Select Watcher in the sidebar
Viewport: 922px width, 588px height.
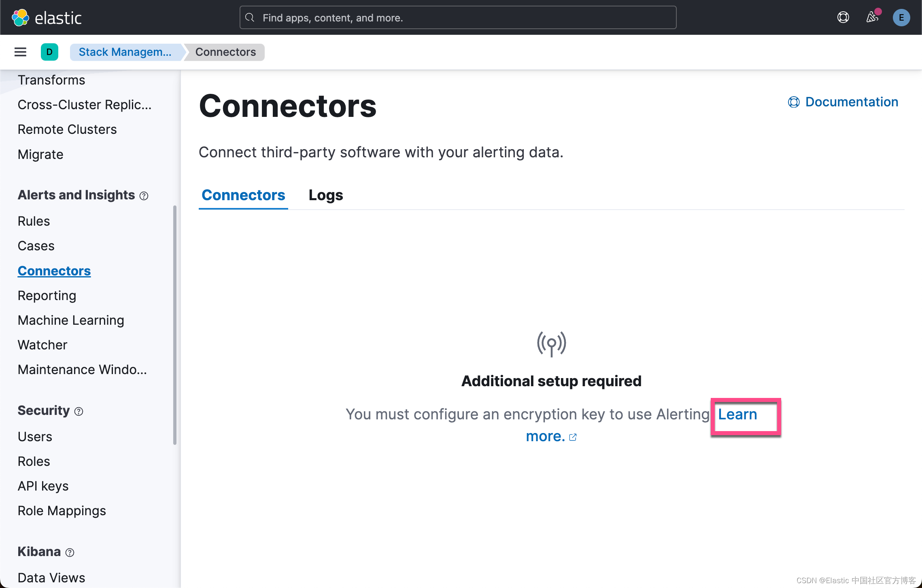pos(42,345)
